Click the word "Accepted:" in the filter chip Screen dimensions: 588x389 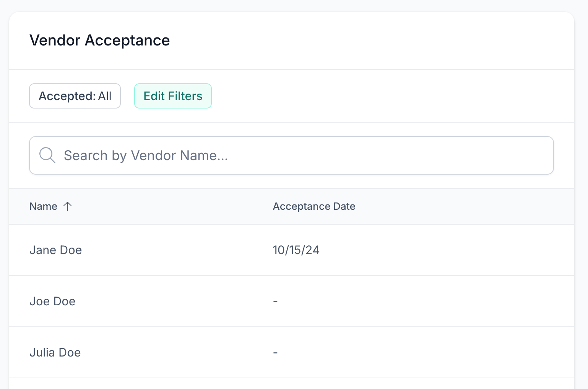coord(67,96)
